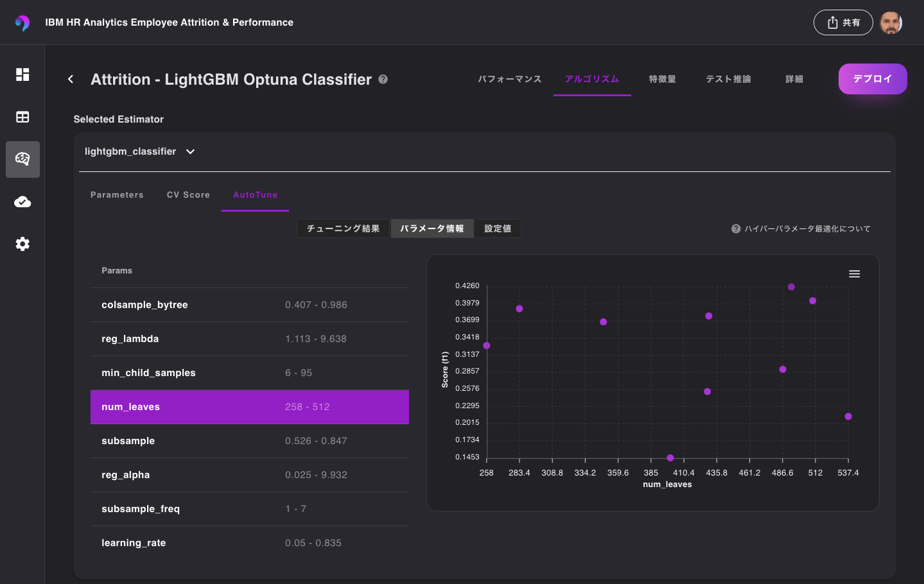Screen dimensions: 924x584
Task: Click the lowest scatter point near score 0.1453
Action: (x=670, y=458)
